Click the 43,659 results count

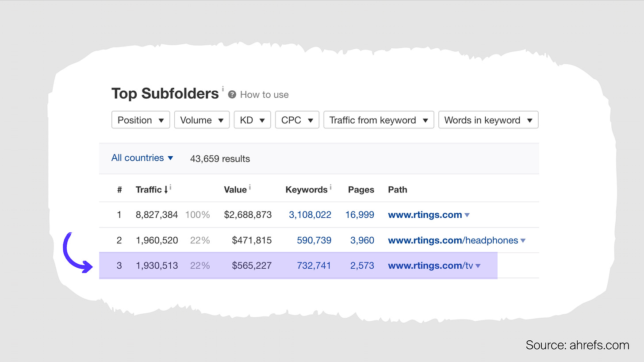(x=220, y=158)
